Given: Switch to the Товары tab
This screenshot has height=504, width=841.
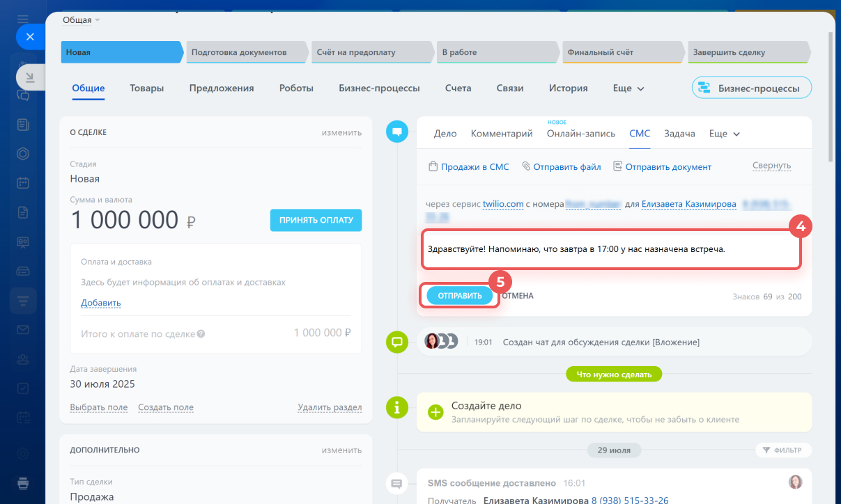Looking at the screenshot, I should [147, 88].
